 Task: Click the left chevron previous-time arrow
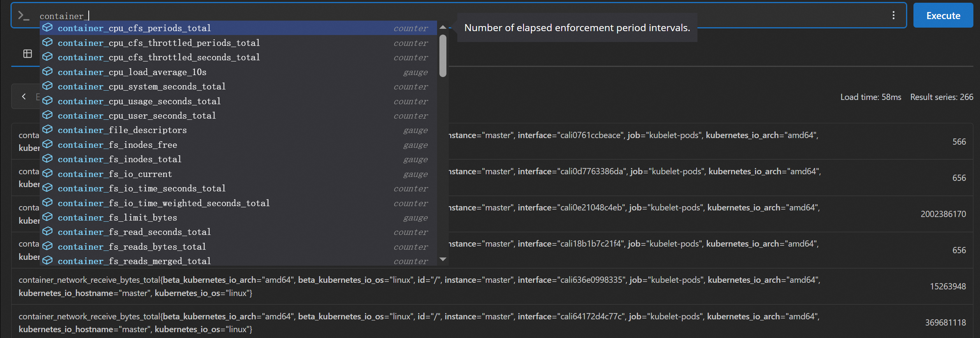pyautogui.click(x=24, y=96)
